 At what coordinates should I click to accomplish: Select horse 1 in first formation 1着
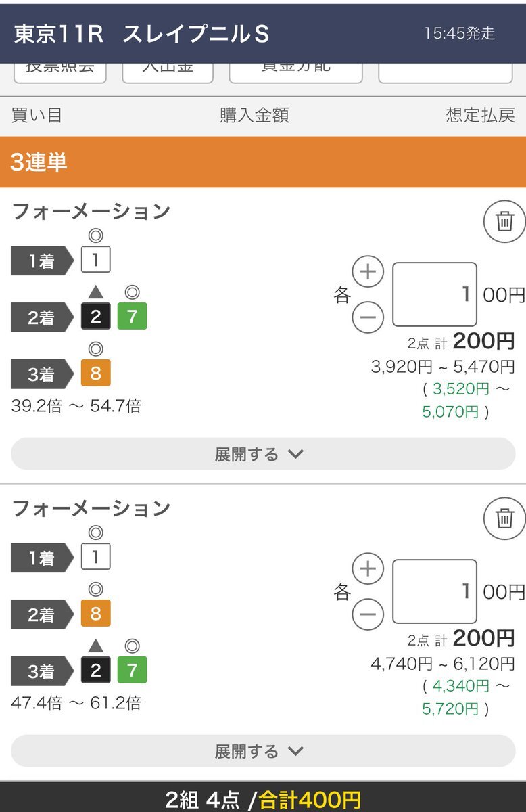(x=95, y=260)
